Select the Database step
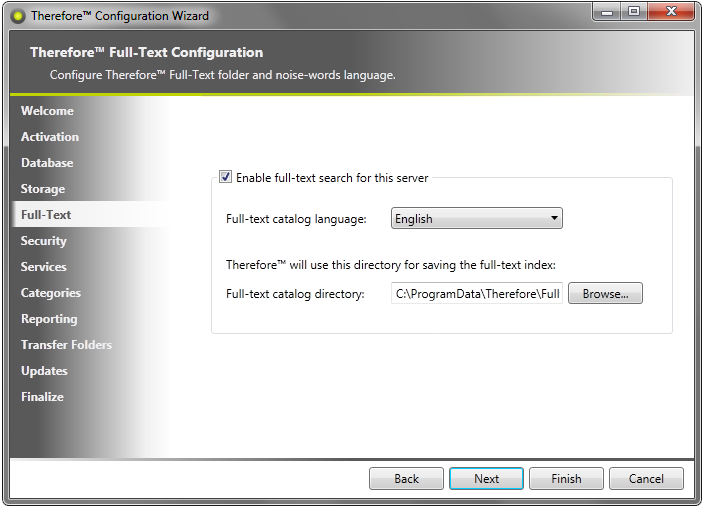The width and height of the screenshot is (702, 507). click(x=47, y=163)
